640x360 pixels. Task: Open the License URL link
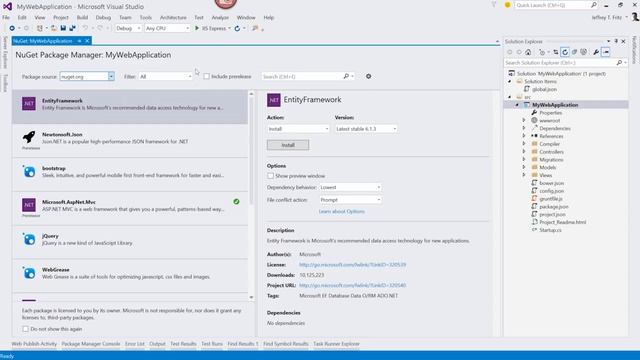pos(352,264)
